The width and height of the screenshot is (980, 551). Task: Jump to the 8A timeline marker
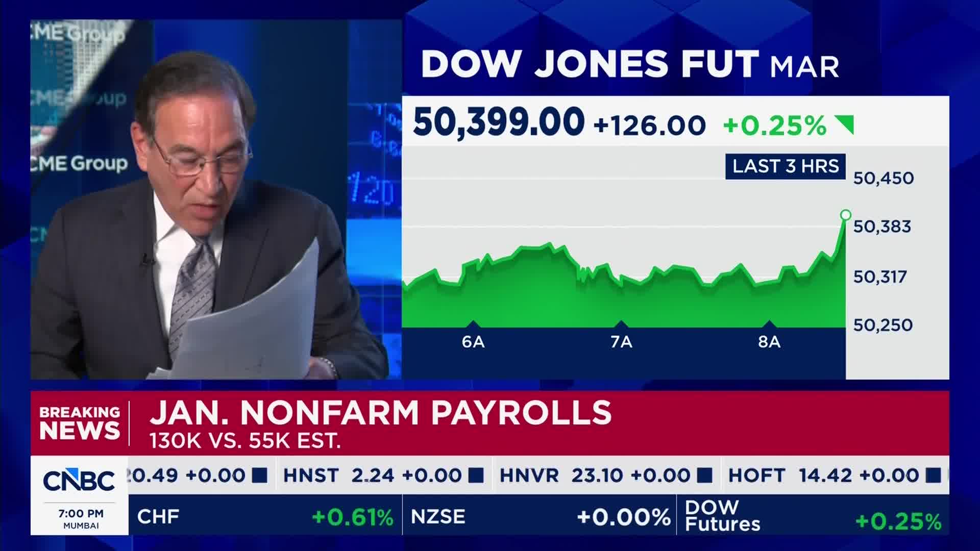769,340
